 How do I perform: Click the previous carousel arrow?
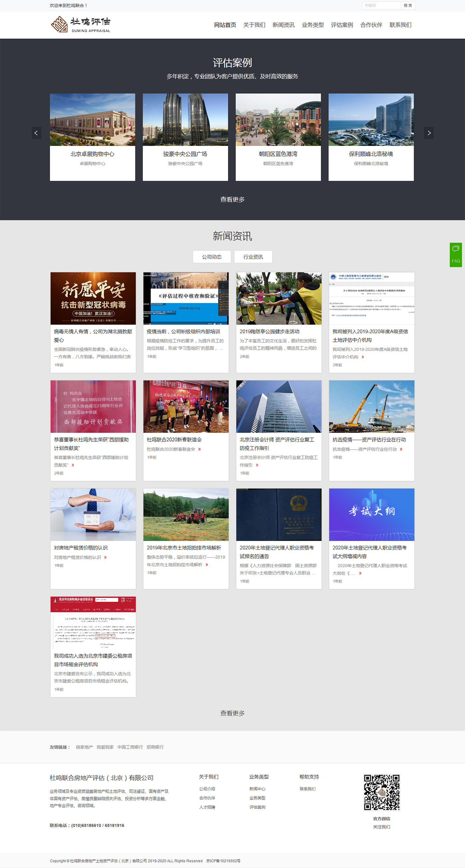(37, 133)
